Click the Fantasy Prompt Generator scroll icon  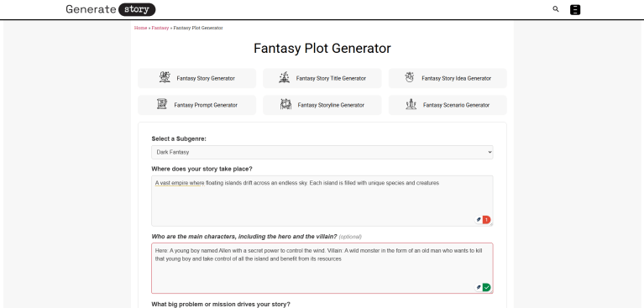[x=162, y=104]
